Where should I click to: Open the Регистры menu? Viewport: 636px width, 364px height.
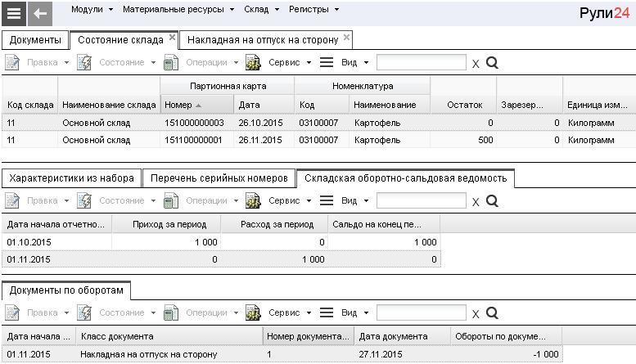(x=313, y=9)
